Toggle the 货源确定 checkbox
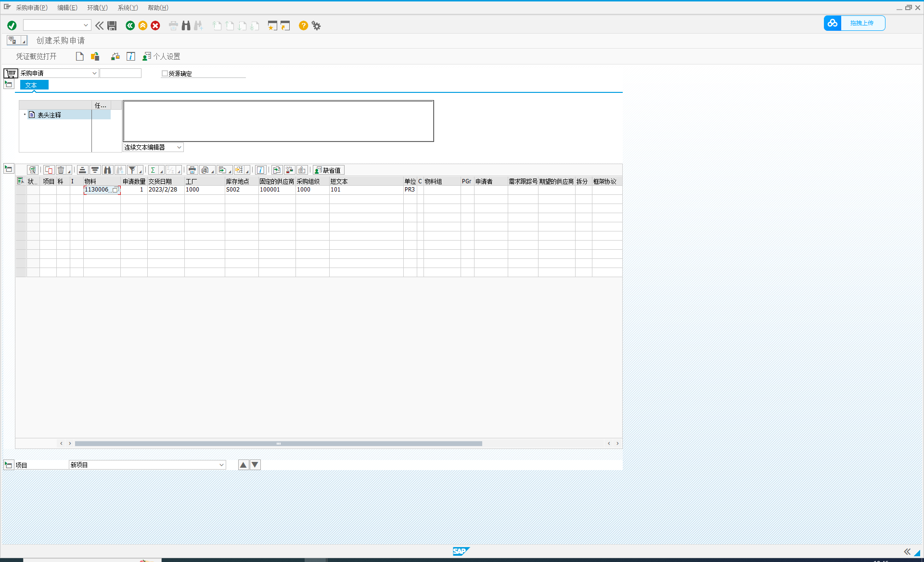 point(165,74)
